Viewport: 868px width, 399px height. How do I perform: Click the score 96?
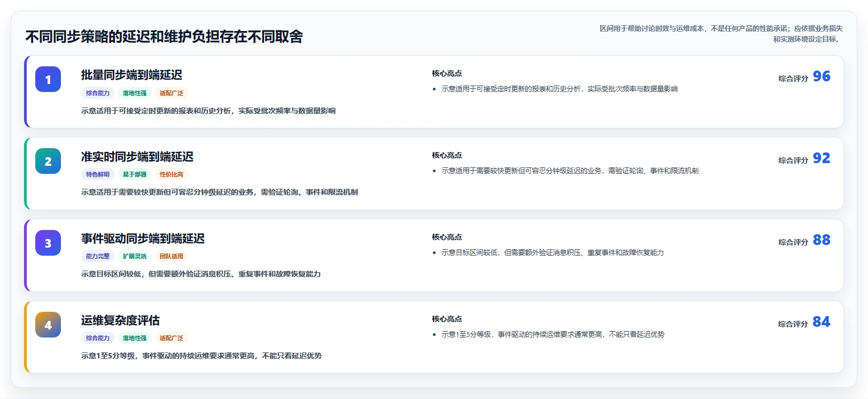coord(821,76)
